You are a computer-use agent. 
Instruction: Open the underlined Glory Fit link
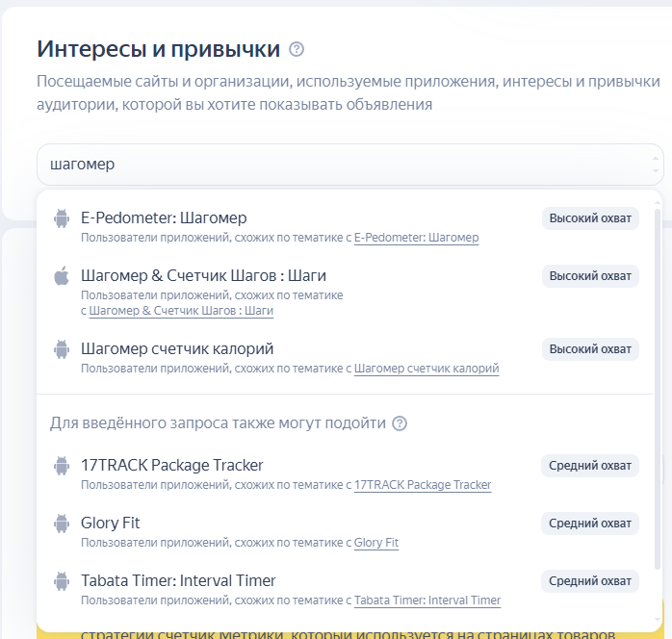[376, 543]
